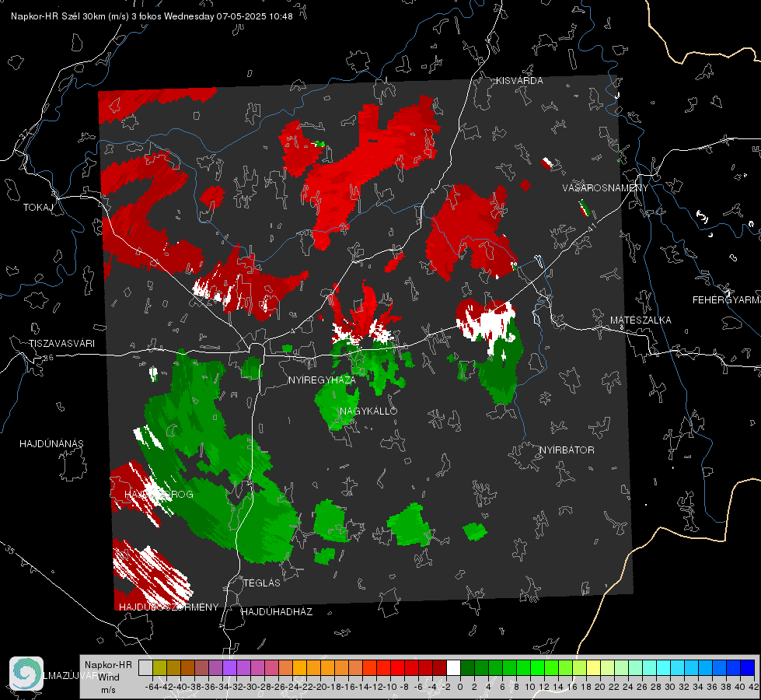Click the swirl weather logo icon
This screenshot has width=761, height=700.
point(26,674)
